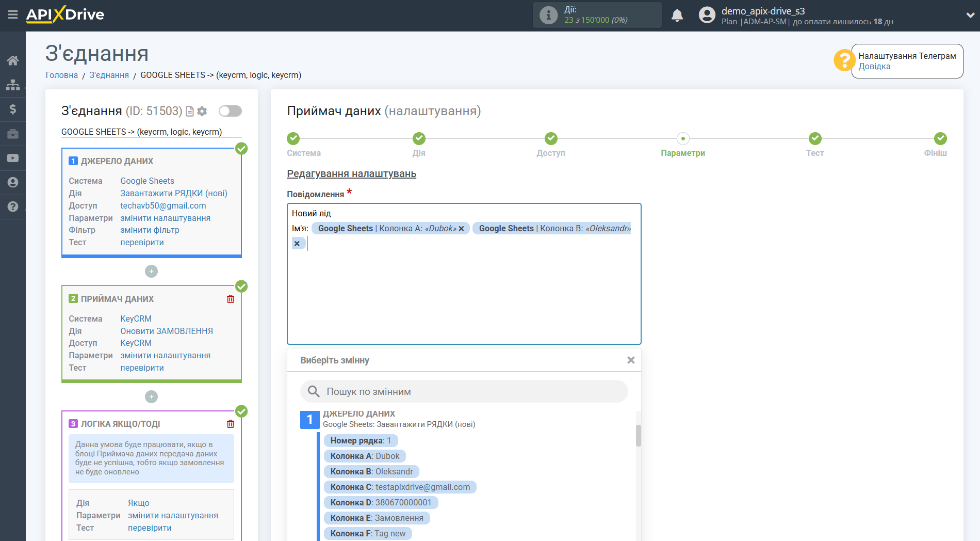This screenshot has height=541, width=980.
Task: Insert variable Колонка B: Oleksandr
Action: pos(371,471)
